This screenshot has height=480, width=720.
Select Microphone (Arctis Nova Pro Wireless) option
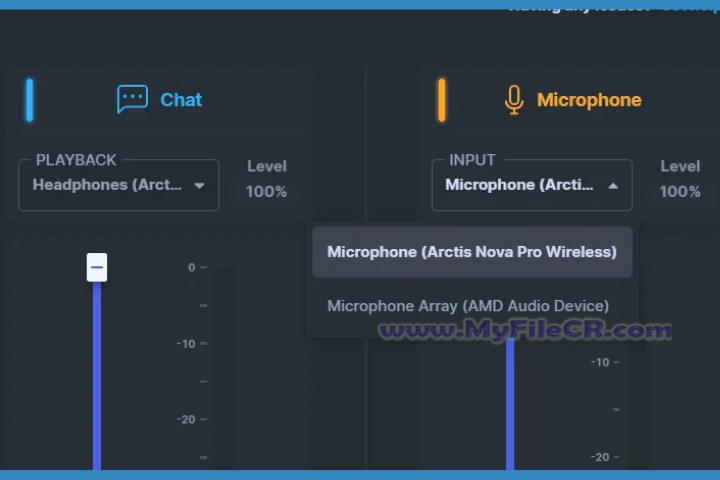point(471,252)
